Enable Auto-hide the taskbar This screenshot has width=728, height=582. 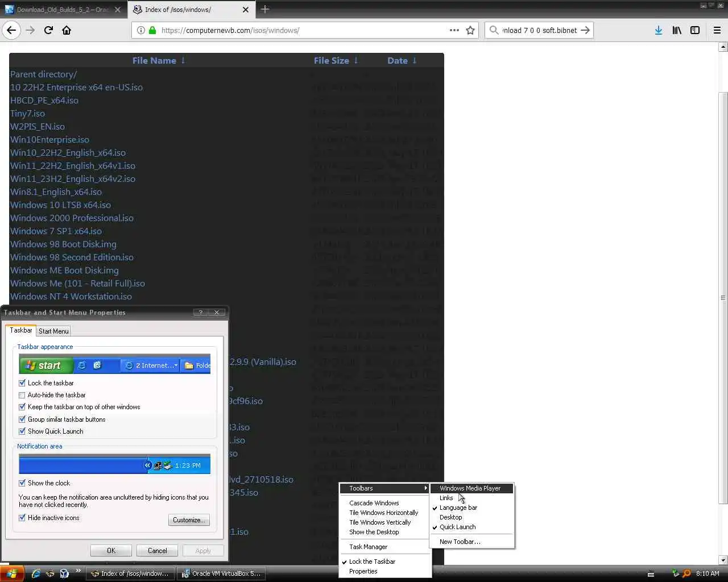(22, 395)
